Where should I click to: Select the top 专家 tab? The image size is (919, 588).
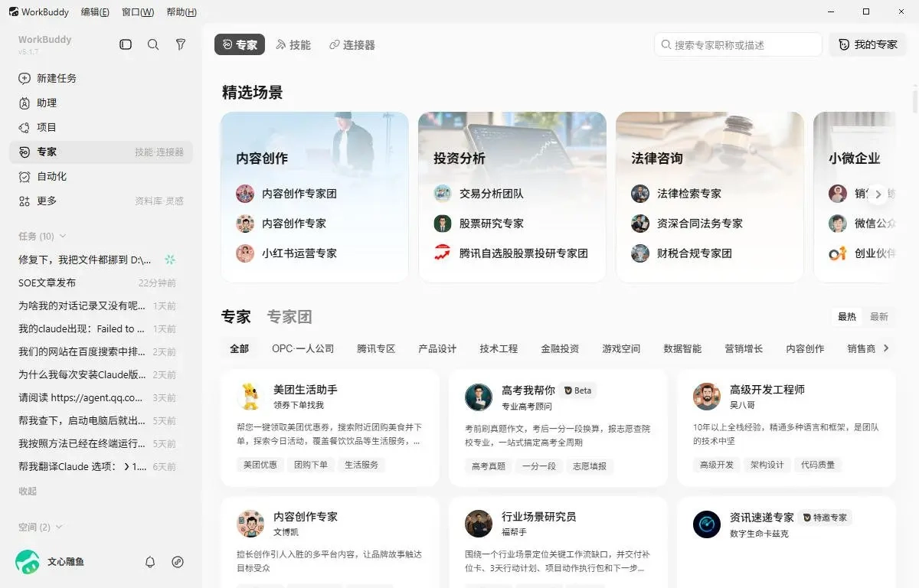[240, 44]
